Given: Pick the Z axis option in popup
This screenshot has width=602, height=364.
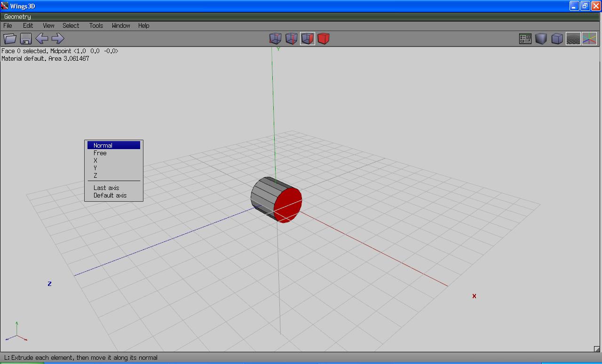Looking at the screenshot, I should [x=114, y=175].
